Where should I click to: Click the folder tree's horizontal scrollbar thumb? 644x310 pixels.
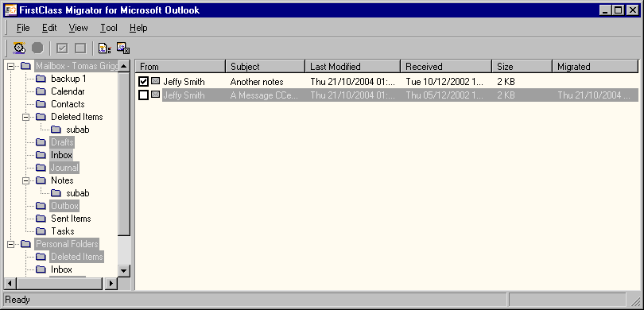coord(59,283)
